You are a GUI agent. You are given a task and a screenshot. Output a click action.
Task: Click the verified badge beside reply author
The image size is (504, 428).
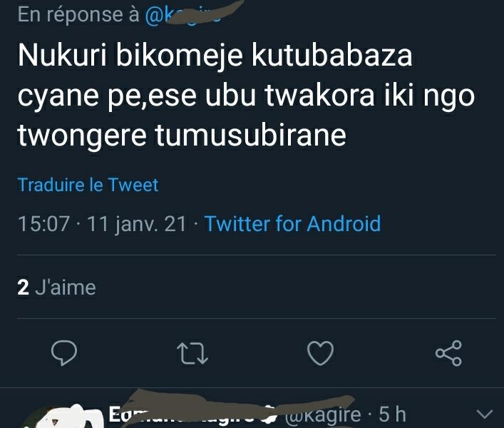click(x=271, y=414)
